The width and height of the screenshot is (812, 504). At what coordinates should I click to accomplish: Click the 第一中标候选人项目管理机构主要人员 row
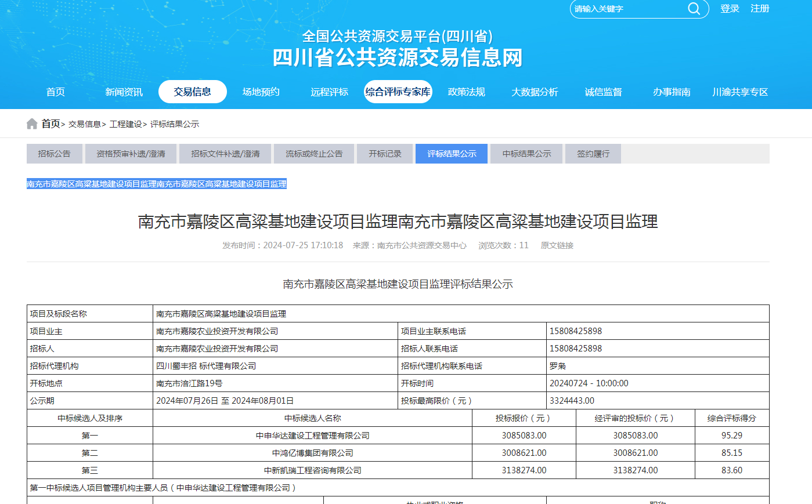click(x=398, y=488)
